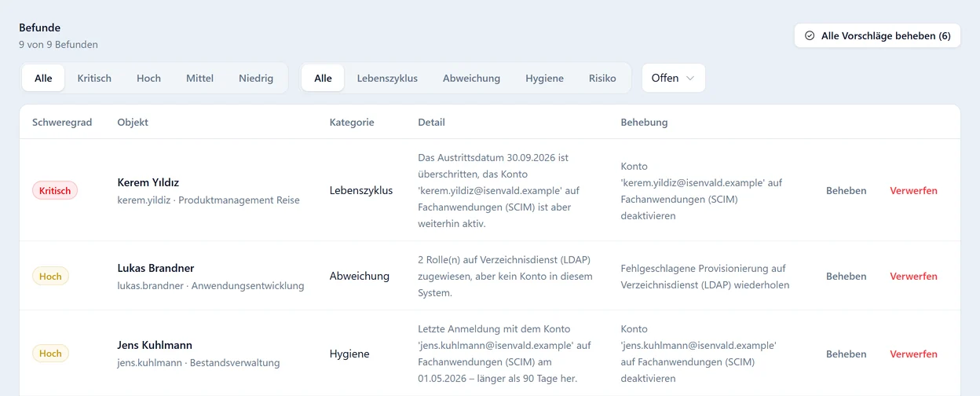
Task: Click the Behebung column header
Action: coord(644,122)
